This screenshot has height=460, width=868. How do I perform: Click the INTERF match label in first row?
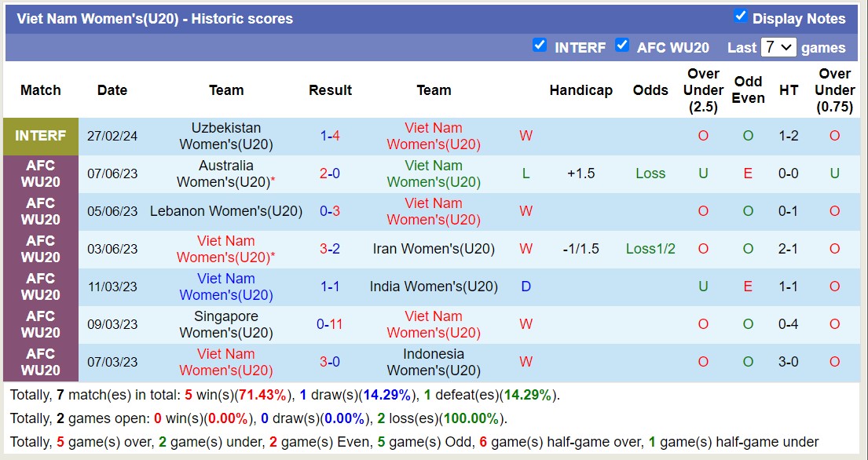click(x=41, y=136)
